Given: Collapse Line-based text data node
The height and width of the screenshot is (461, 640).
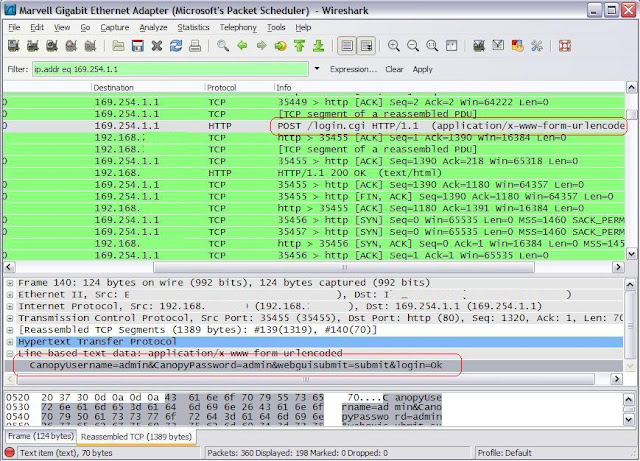Looking at the screenshot, I should coord(10,354).
